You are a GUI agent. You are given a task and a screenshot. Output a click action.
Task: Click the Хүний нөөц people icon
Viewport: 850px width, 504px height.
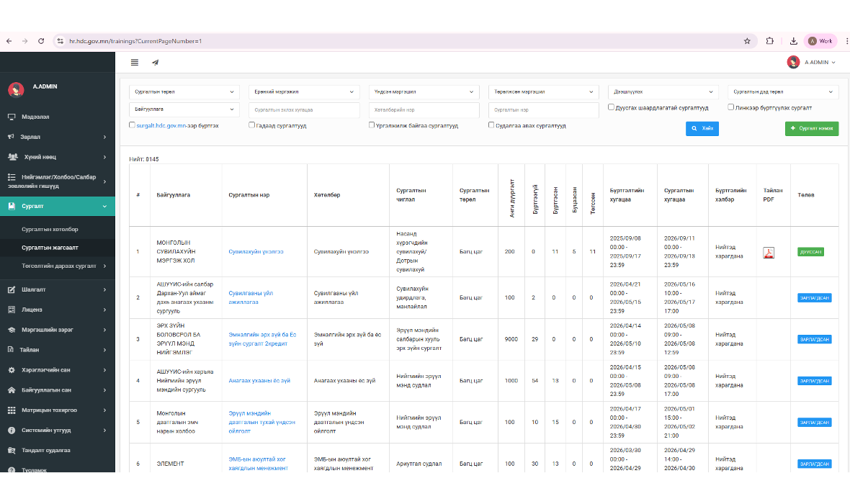[12, 157]
